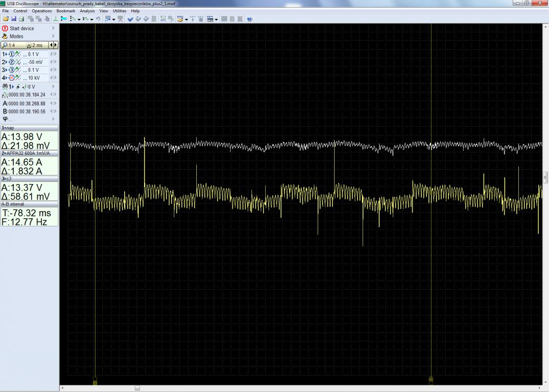The image size is (549, 392).
Task: Expand the Modes submenu arrow
Action: (53, 36)
